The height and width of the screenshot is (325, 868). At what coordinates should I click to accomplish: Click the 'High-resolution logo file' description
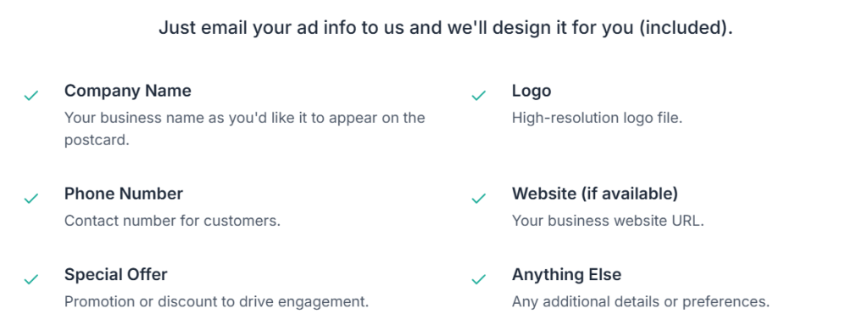598,118
